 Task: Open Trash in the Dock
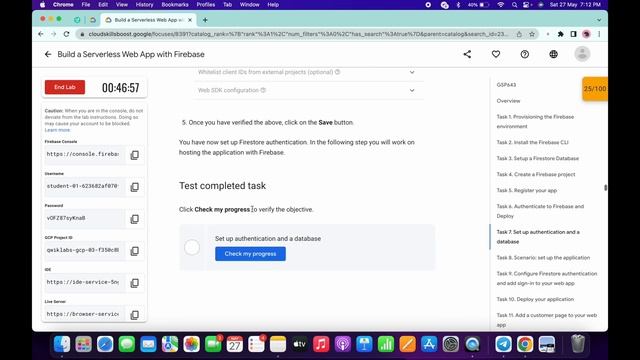pyautogui.click(x=578, y=344)
